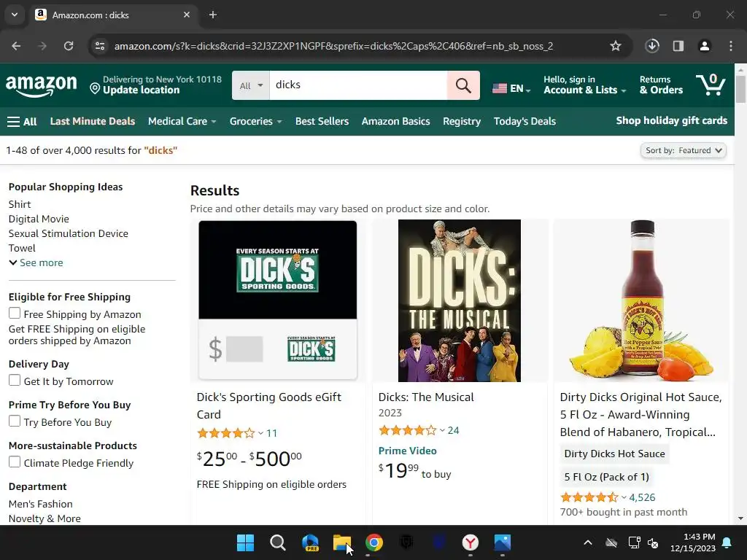Image resolution: width=747 pixels, height=560 pixels.
Task: Click the location pin Update location
Action: point(156,85)
